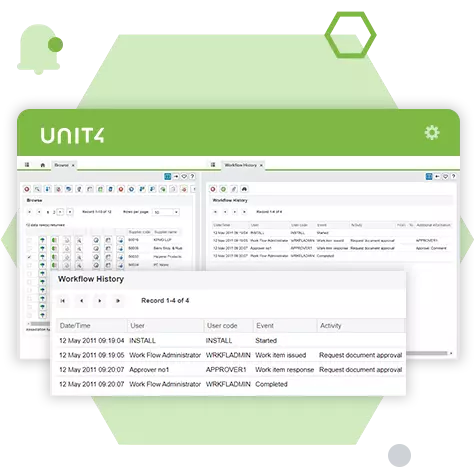Sort by User code header in the enlarged card

[228, 326]
